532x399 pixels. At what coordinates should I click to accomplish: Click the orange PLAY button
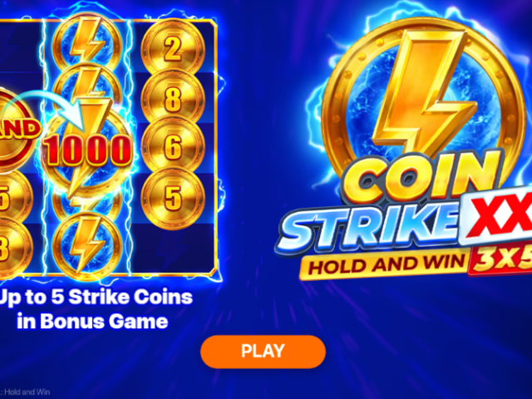[263, 352]
